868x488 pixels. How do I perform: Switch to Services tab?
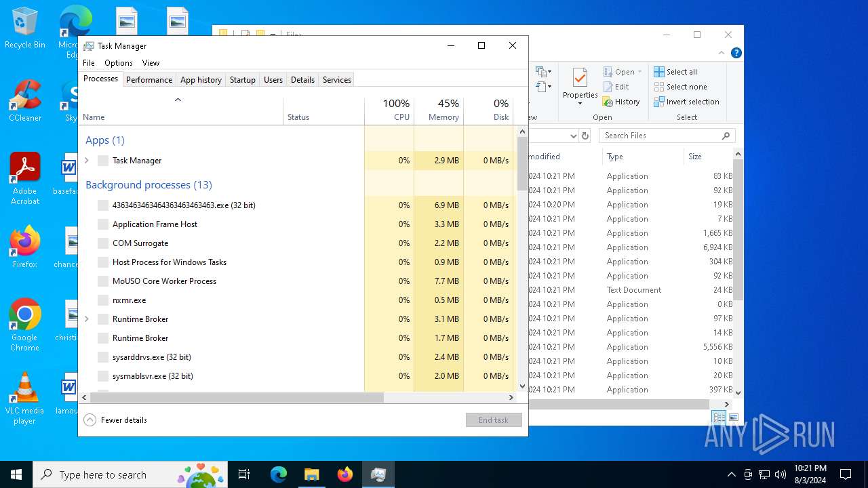[x=337, y=79]
